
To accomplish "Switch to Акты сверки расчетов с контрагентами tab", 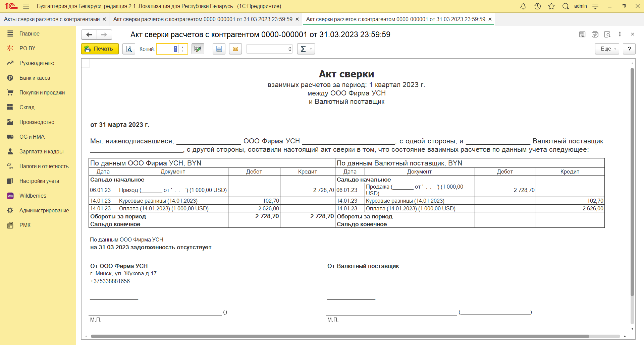I will pos(52,19).
